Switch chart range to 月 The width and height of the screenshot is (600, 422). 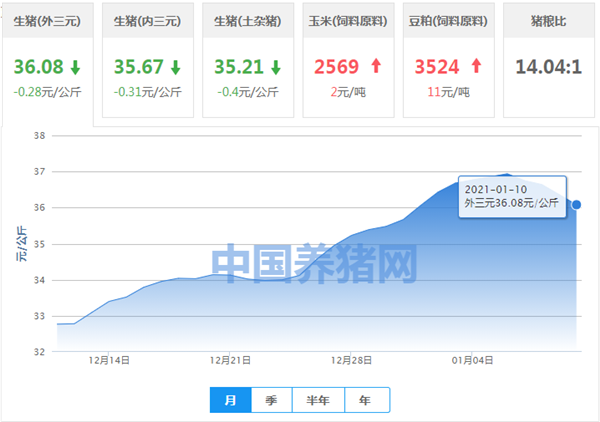(x=230, y=400)
